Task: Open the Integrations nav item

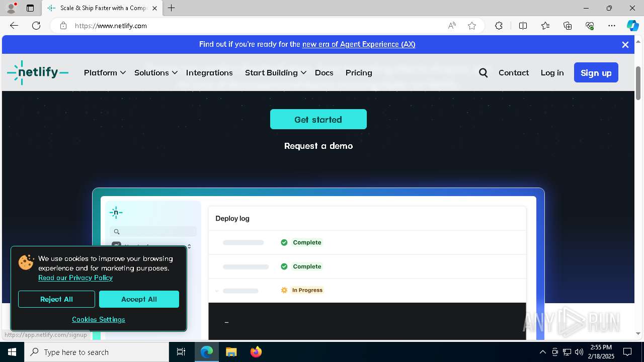Action: coord(209,73)
